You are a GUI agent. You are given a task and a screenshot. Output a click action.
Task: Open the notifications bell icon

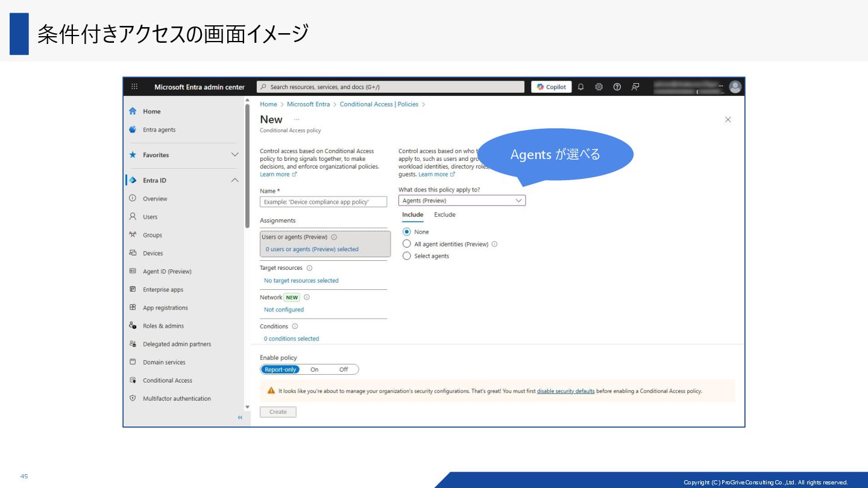pyautogui.click(x=580, y=87)
